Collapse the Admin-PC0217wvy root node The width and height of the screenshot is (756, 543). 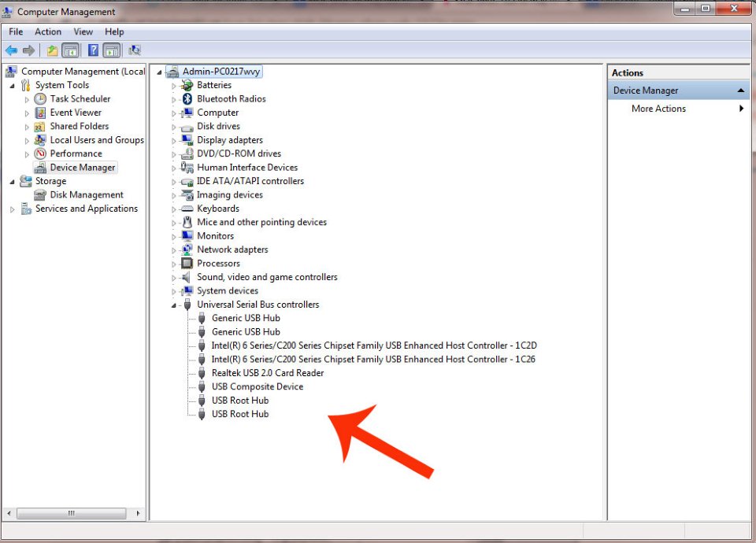click(x=159, y=72)
